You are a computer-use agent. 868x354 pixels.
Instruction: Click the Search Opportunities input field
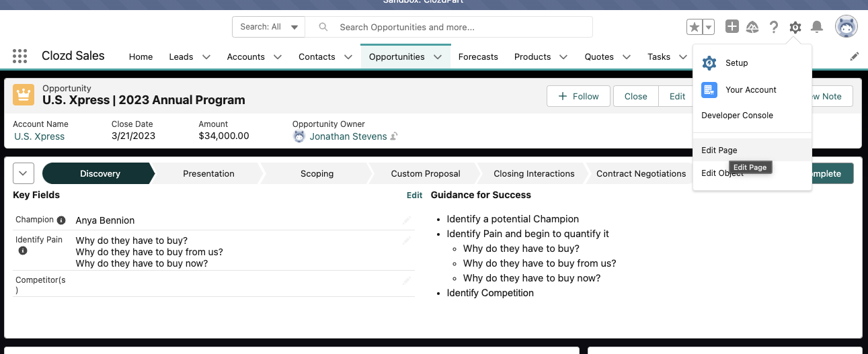(x=449, y=27)
